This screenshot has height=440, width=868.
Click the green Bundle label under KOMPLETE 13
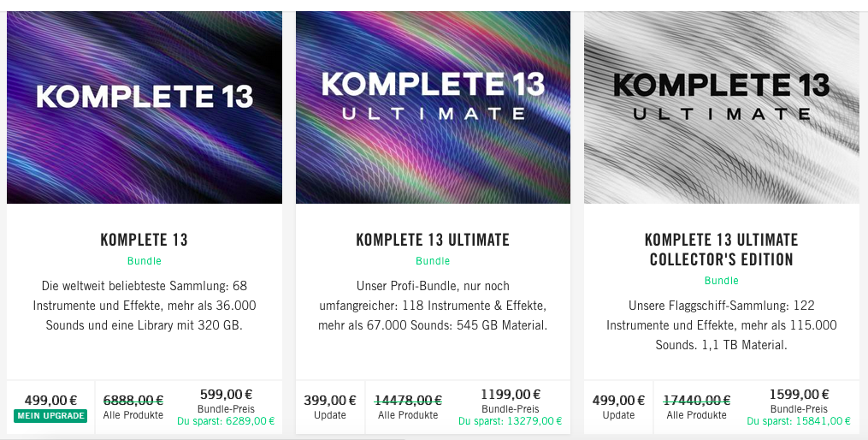[x=144, y=261]
